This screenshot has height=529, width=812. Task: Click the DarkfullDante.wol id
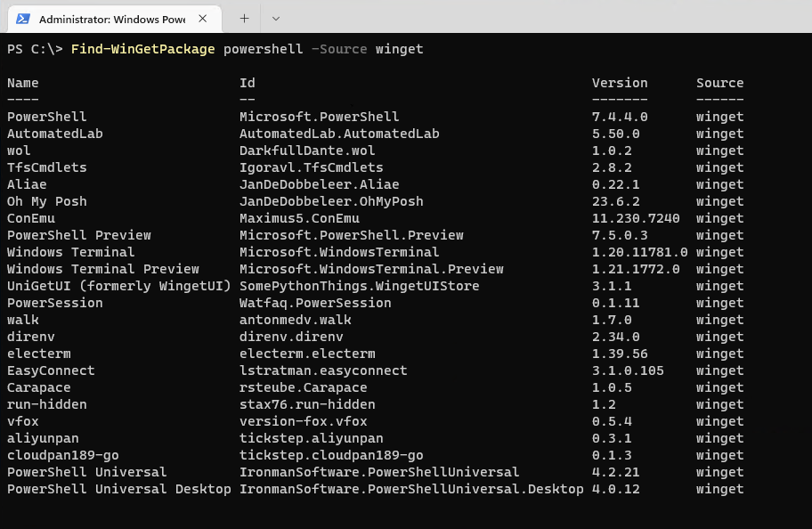click(307, 151)
